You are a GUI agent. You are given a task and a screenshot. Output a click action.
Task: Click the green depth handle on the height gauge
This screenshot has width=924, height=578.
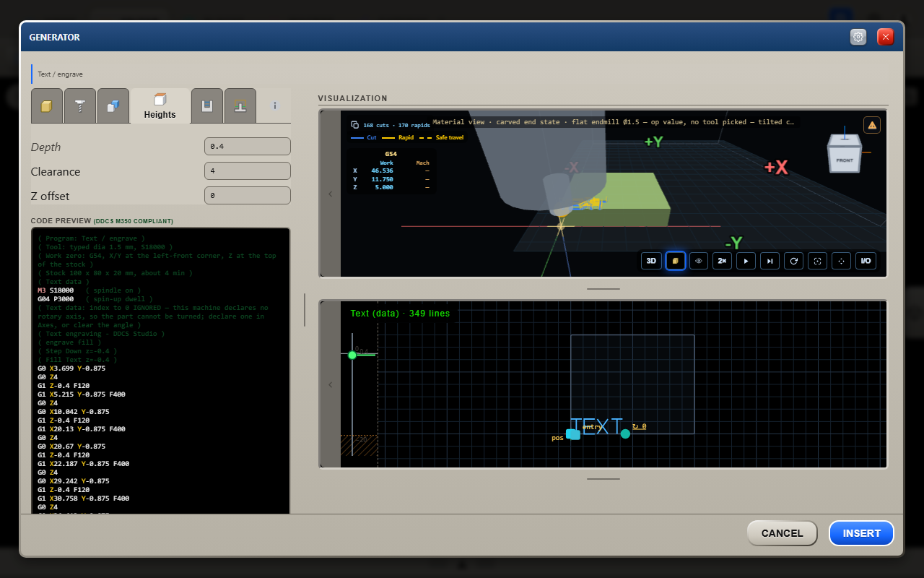click(x=352, y=355)
